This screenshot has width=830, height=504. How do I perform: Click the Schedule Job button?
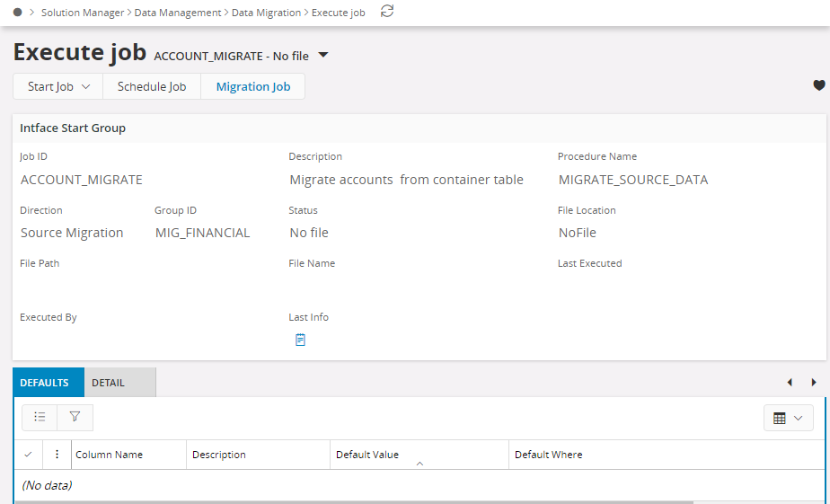pyautogui.click(x=152, y=87)
